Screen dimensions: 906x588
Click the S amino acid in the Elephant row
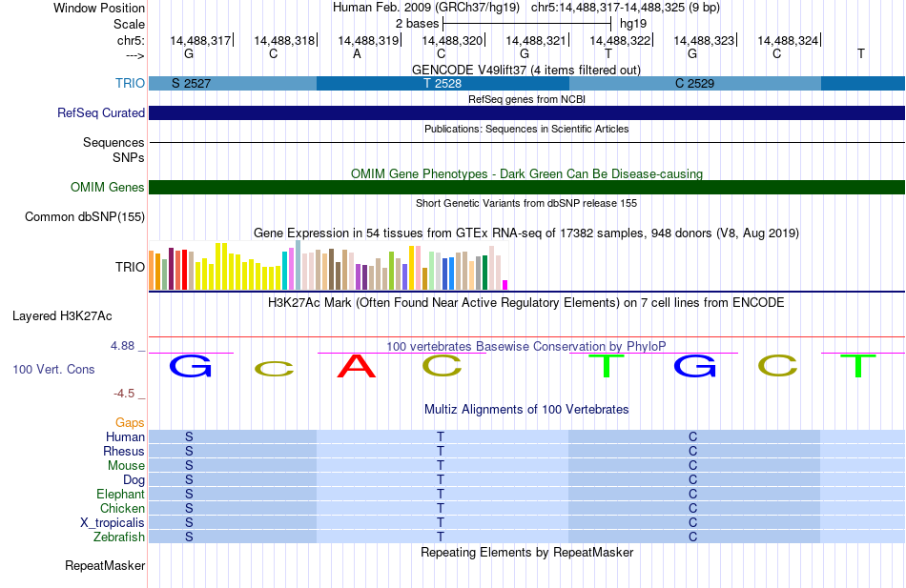pyautogui.click(x=189, y=494)
